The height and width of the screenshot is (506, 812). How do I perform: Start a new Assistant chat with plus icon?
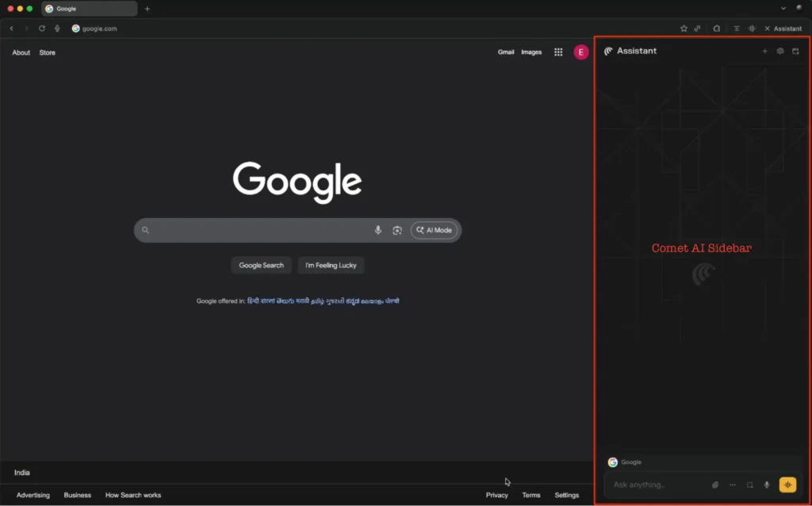[764, 51]
